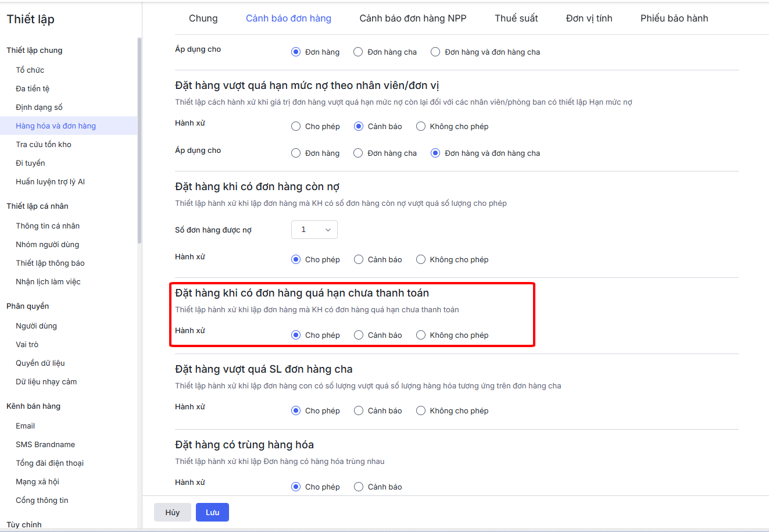Switch to the Chung tab

[203, 18]
